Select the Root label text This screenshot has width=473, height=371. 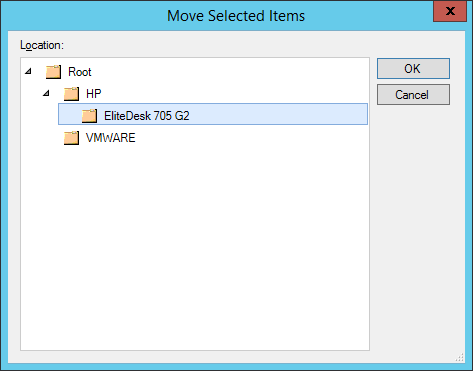tap(80, 72)
